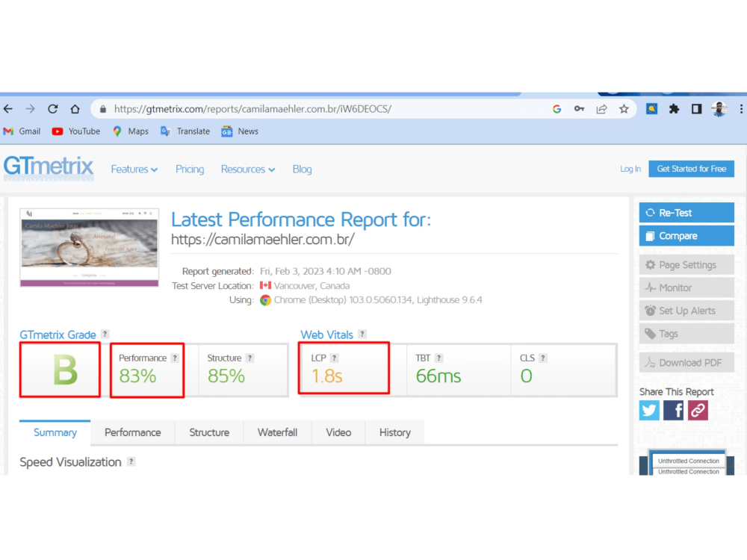This screenshot has height=560, width=747.
Task: Share report on Twitter
Action: tap(649, 410)
